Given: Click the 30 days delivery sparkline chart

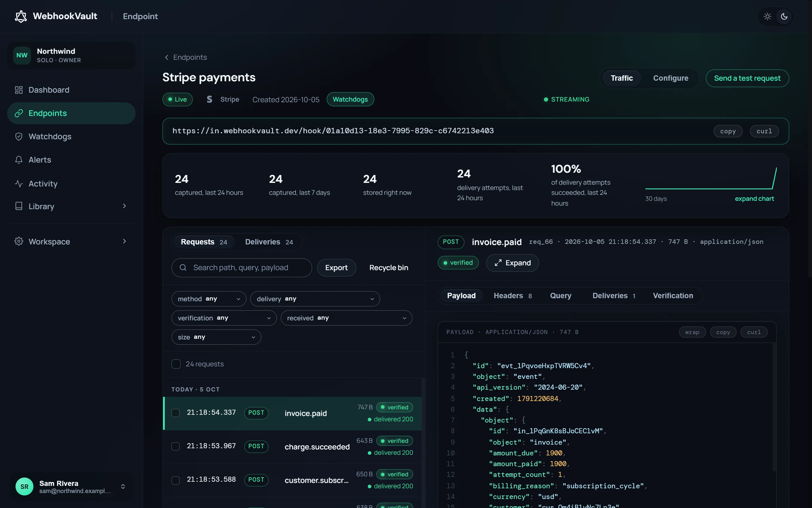Looking at the screenshot, I should tap(711, 179).
